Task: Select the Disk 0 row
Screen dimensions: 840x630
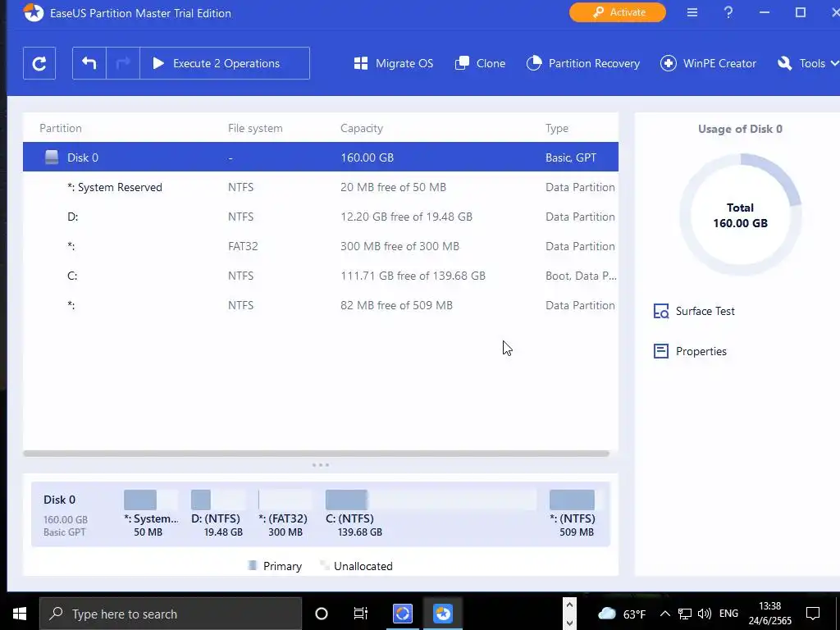Action: (x=321, y=157)
